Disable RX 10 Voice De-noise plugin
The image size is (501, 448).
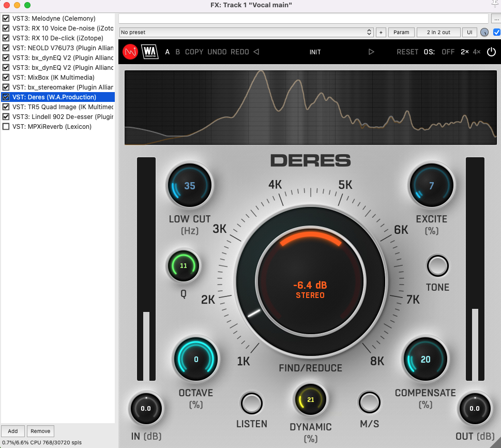(6, 28)
